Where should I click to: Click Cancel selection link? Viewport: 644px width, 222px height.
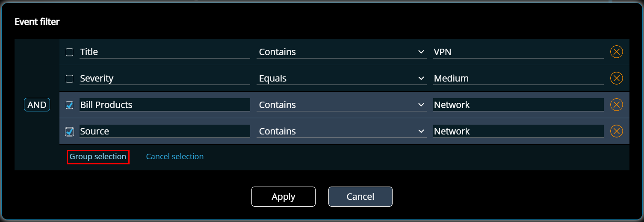[175, 157]
